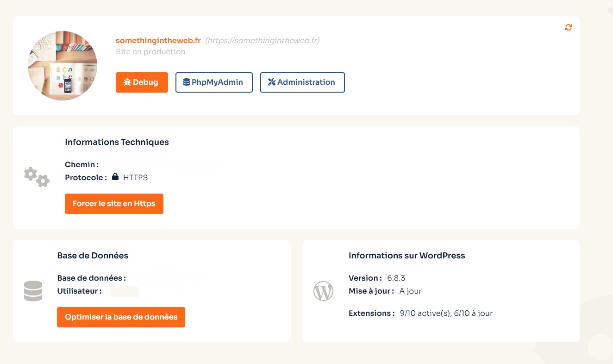Select the database icon inside PhpMyAdmin button

point(186,82)
